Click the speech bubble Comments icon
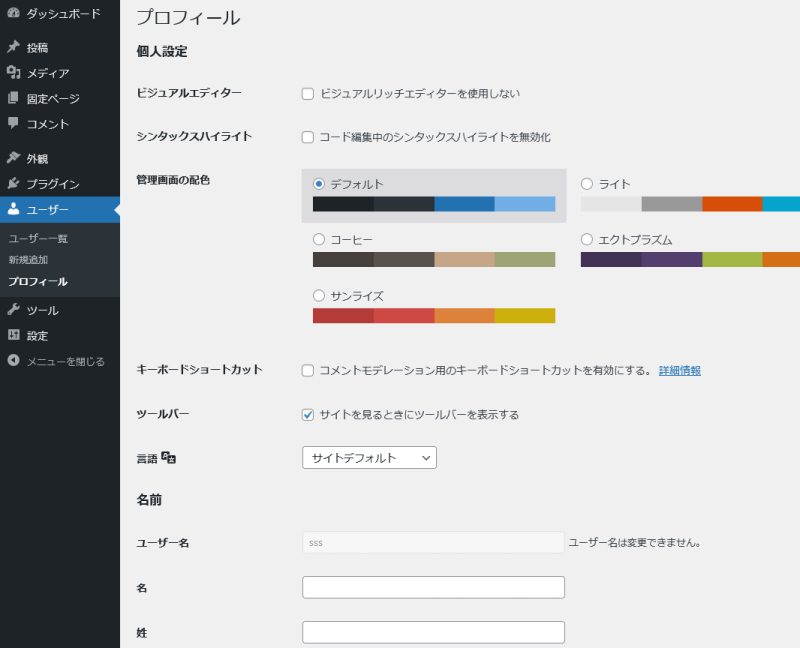This screenshot has width=800, height=648. [13, 124]
